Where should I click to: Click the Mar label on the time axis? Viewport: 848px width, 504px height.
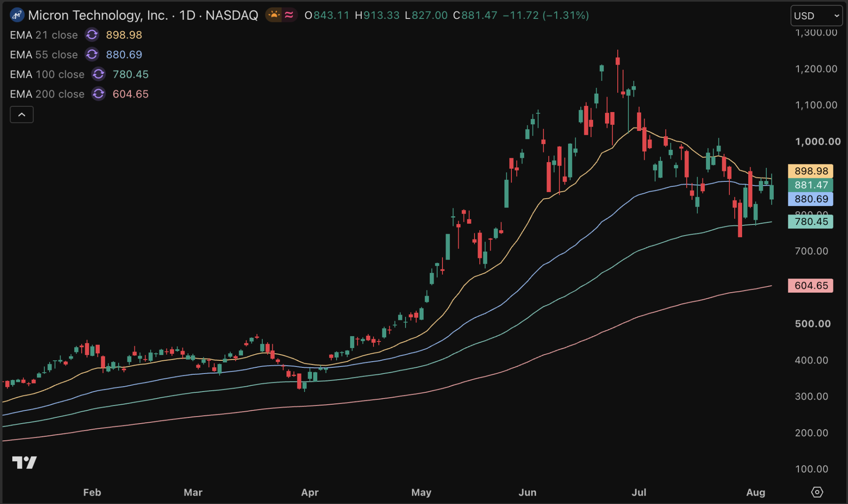(193, 492)
